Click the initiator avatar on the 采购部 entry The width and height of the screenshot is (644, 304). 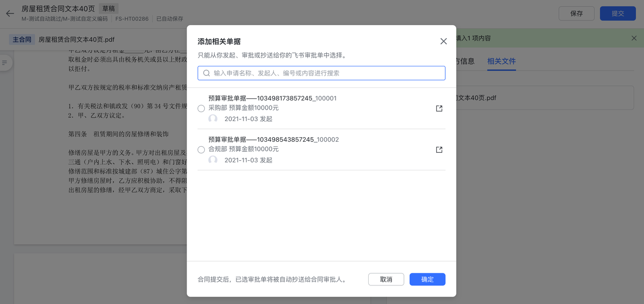click(213, 119)
